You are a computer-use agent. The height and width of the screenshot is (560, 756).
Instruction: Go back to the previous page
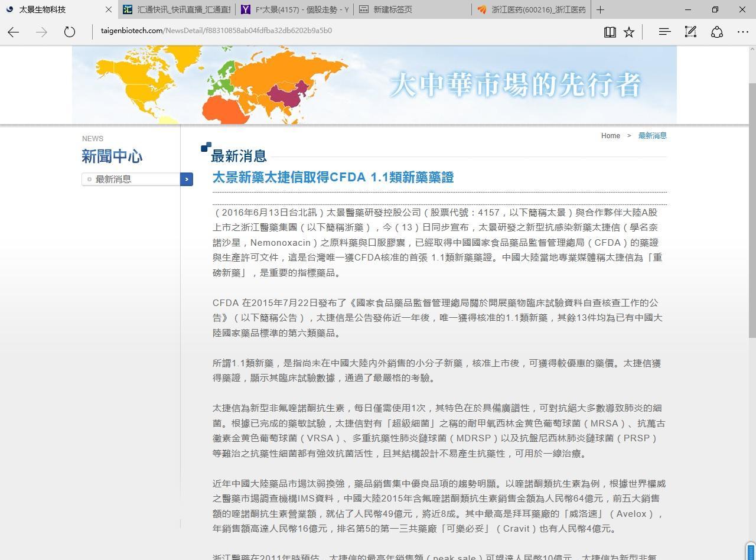point(13,32)
